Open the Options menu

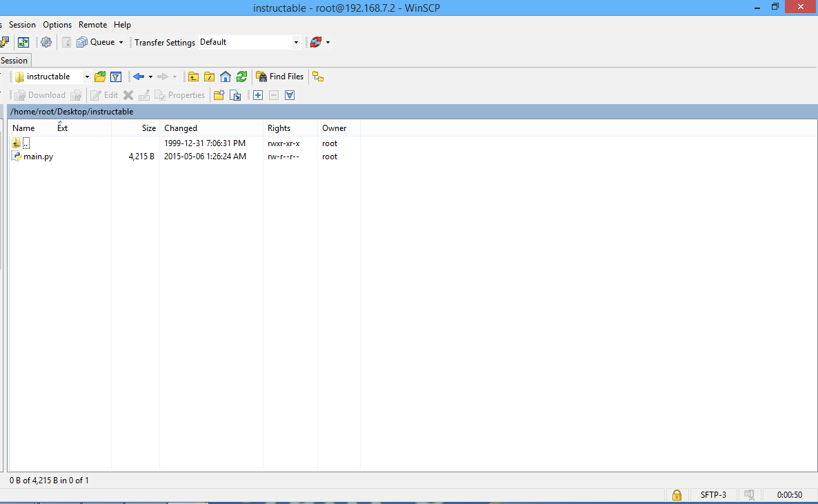(x=57, y=25)
